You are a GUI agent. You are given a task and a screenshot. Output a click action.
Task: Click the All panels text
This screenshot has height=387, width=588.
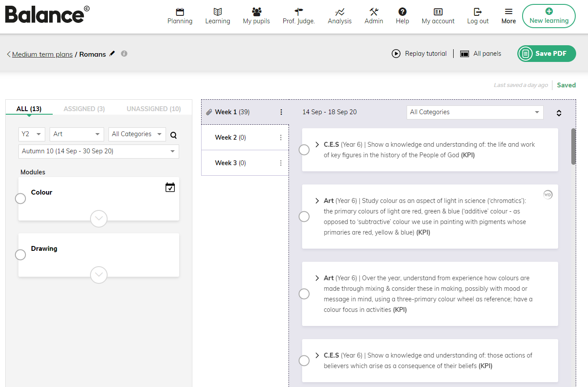pyautogui.click(x=487, y=54)
